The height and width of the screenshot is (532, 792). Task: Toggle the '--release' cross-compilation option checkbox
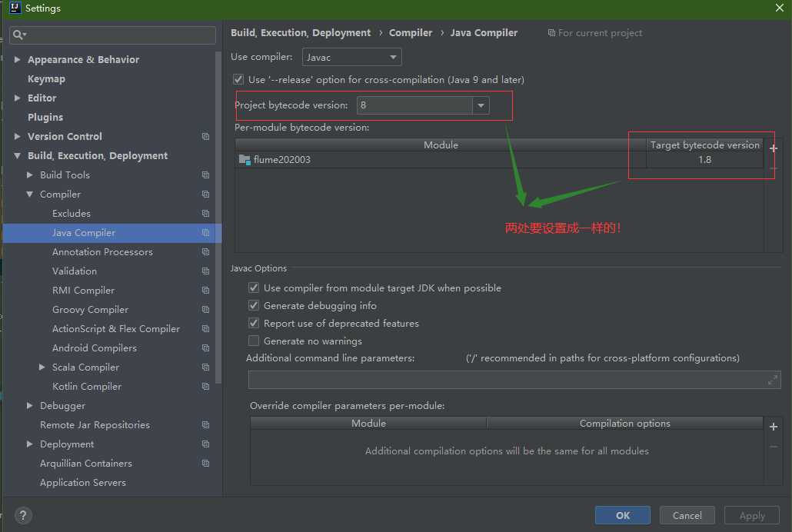coord(238,79)
